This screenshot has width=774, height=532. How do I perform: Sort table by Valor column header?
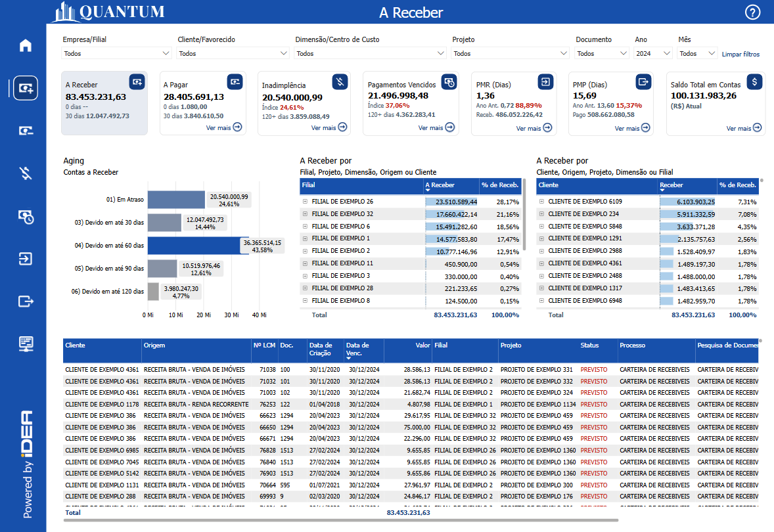tap(423, 345)
